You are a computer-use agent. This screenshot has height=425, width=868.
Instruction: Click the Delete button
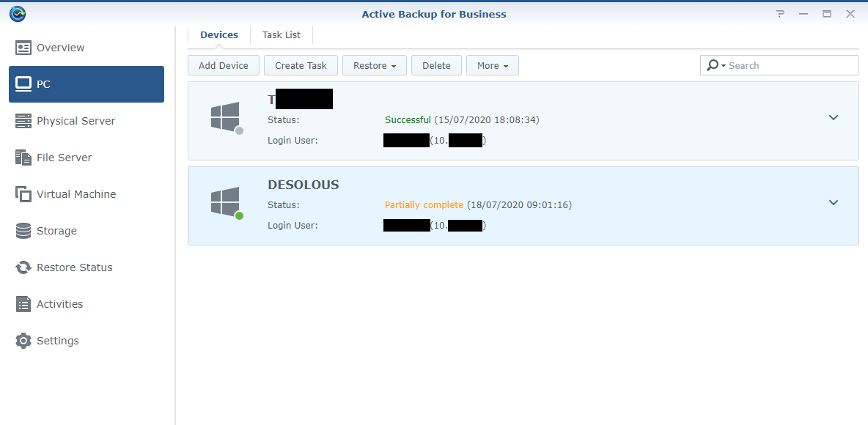coord(436,65)
